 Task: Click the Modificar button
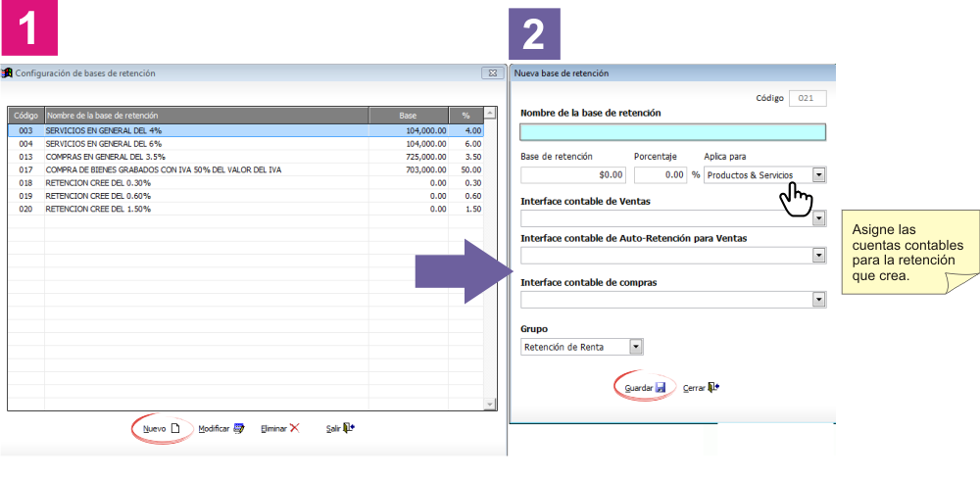coord(221,428)
